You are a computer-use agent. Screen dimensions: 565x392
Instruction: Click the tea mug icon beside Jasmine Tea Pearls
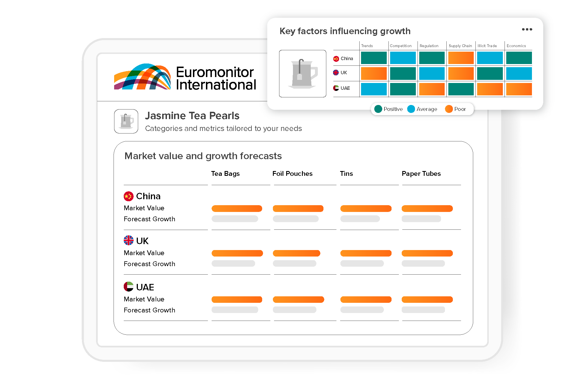click(126, 121)
